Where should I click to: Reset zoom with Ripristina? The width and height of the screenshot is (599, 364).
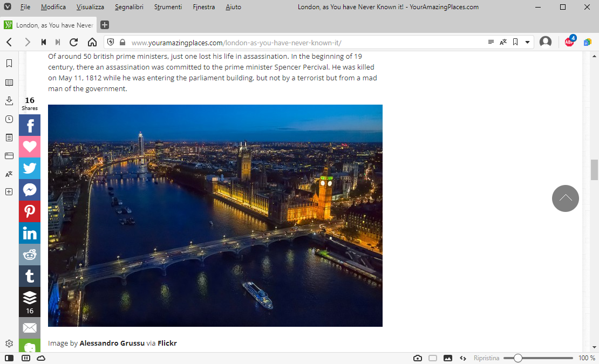pyautogui.click(x=486, y=358)
